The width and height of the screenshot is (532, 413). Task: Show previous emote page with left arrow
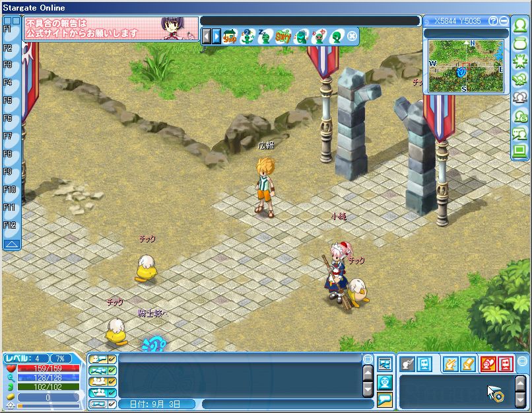coord(207,36)
